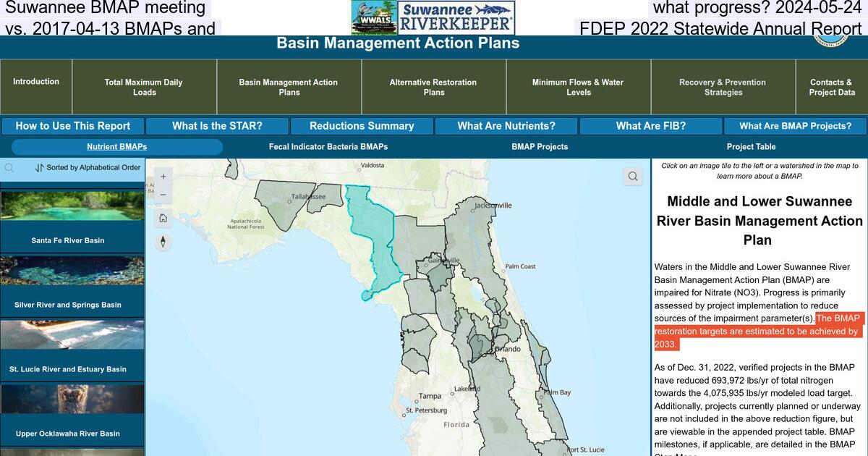
Task: Click What Are FIB? button
Action: [651, 126]
